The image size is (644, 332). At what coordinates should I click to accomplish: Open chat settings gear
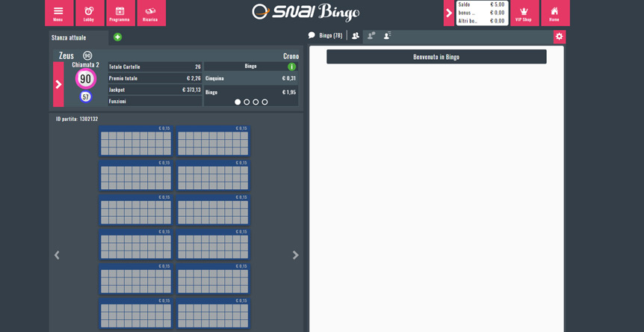(x=559, y=37)
